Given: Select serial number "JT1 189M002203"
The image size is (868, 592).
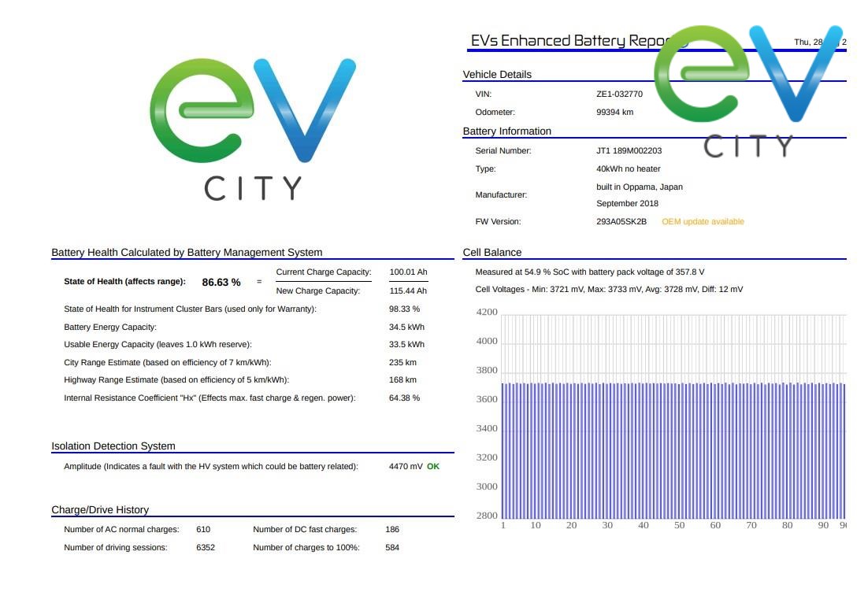Looking at the screenshot, I should coord(629,150).
